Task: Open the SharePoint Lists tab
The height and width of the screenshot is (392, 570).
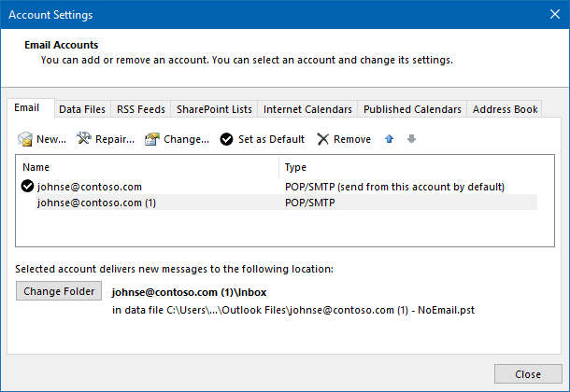Action: click(x=214, y=109)
